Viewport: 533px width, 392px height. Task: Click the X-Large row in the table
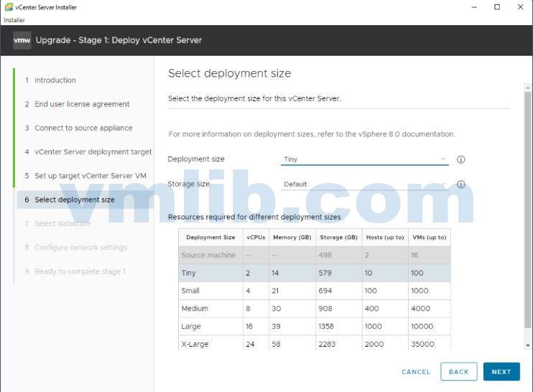coord(315,343)
